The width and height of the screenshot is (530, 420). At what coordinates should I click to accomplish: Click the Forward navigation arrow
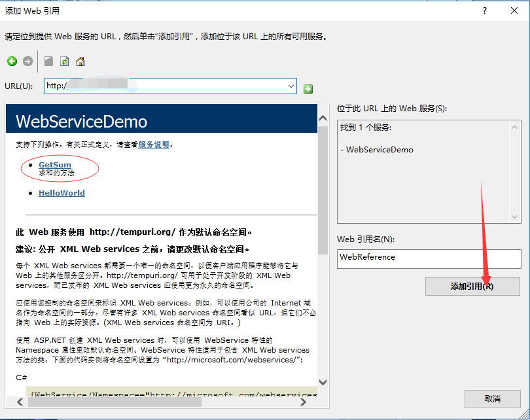[x=26, y=61]
